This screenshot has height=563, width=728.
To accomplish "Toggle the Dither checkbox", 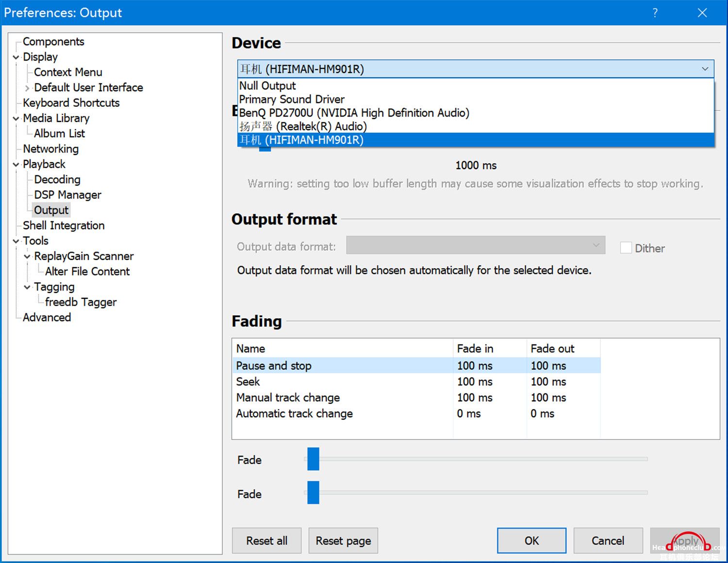I will point(626,248).
